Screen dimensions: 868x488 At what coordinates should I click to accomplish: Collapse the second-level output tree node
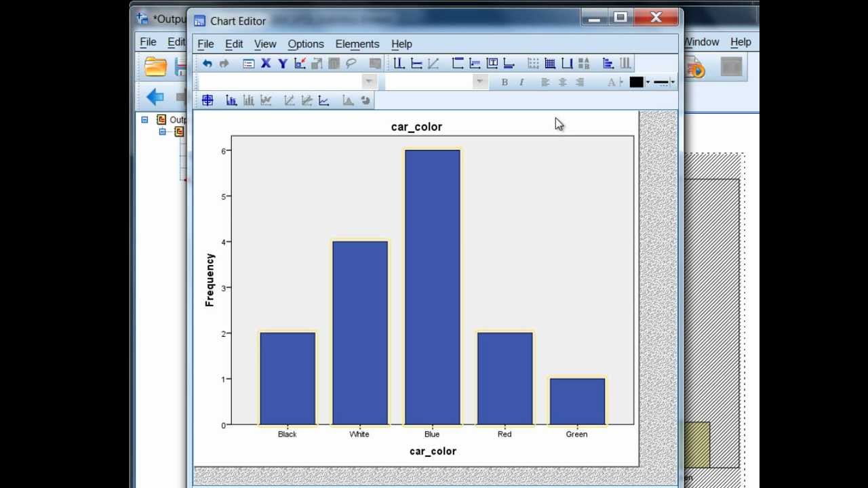162,131
